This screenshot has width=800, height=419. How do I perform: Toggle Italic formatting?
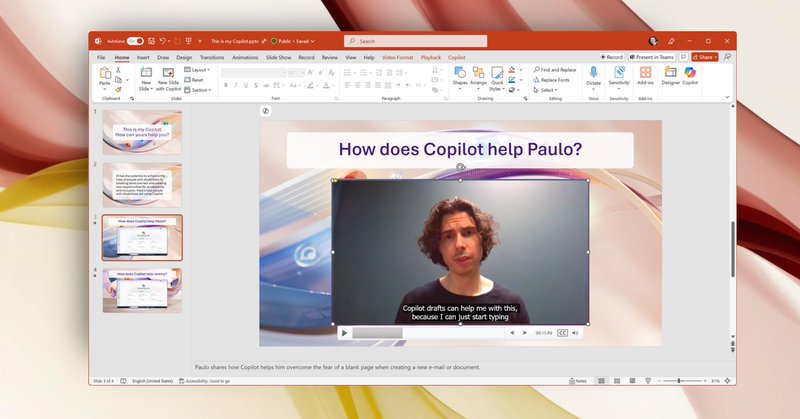pyautogui.click(x=236, y=86)
